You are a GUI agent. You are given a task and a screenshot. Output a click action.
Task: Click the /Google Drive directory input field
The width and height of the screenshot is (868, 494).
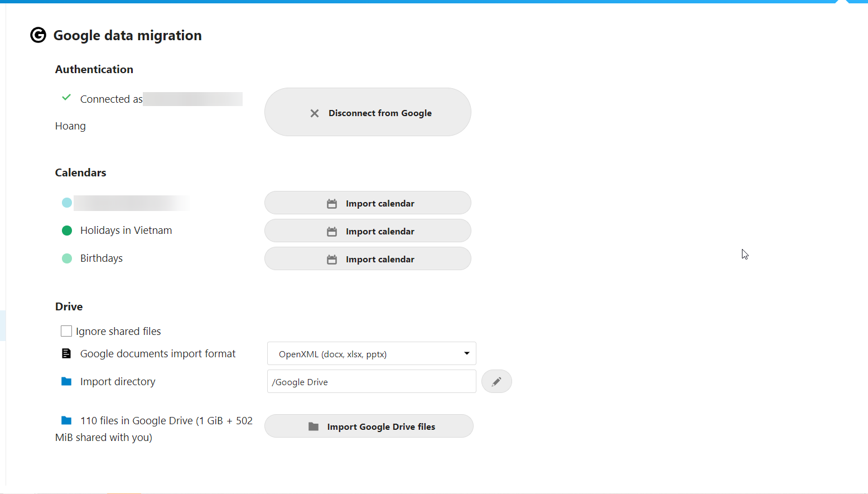pos(371,382)
